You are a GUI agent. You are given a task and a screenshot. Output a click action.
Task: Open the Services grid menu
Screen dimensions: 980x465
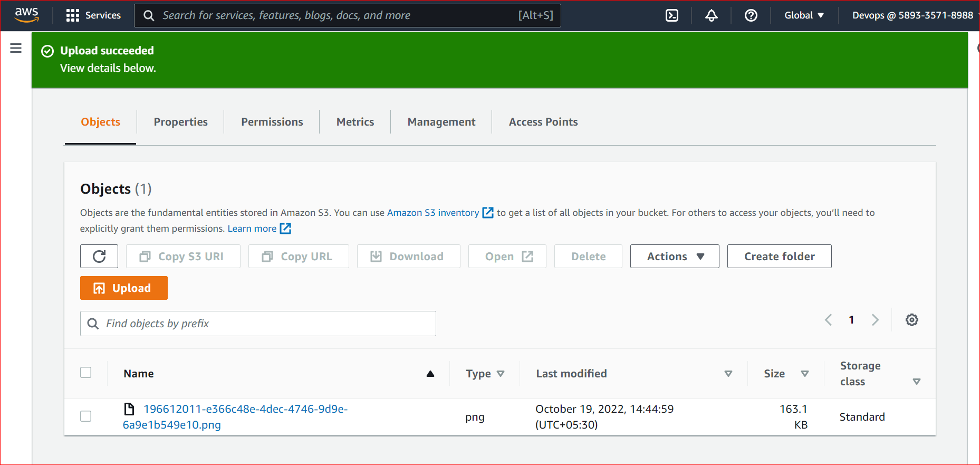[x=72, y=15]
